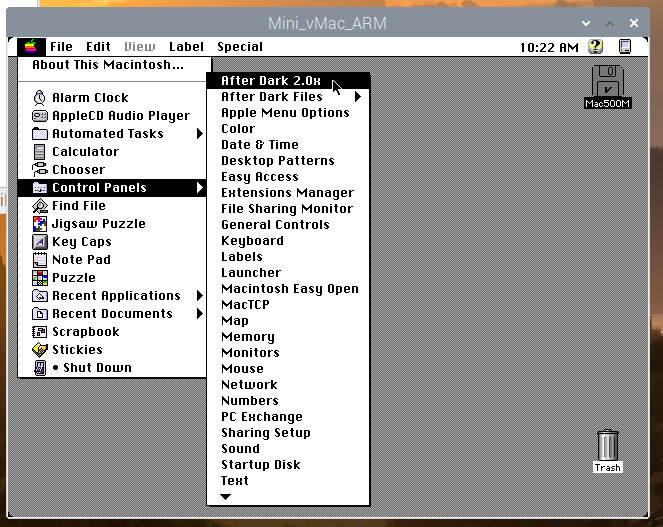Open the Edit menu

click(98, 47)
